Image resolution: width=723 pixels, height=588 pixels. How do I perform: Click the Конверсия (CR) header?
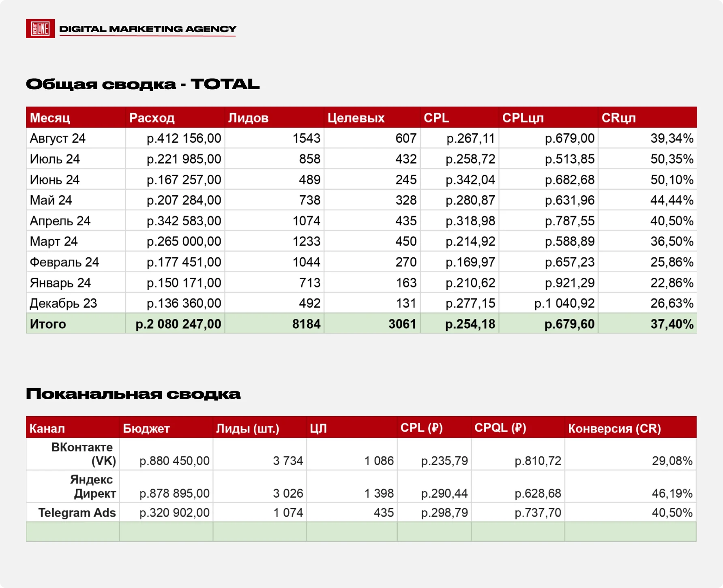631,428
